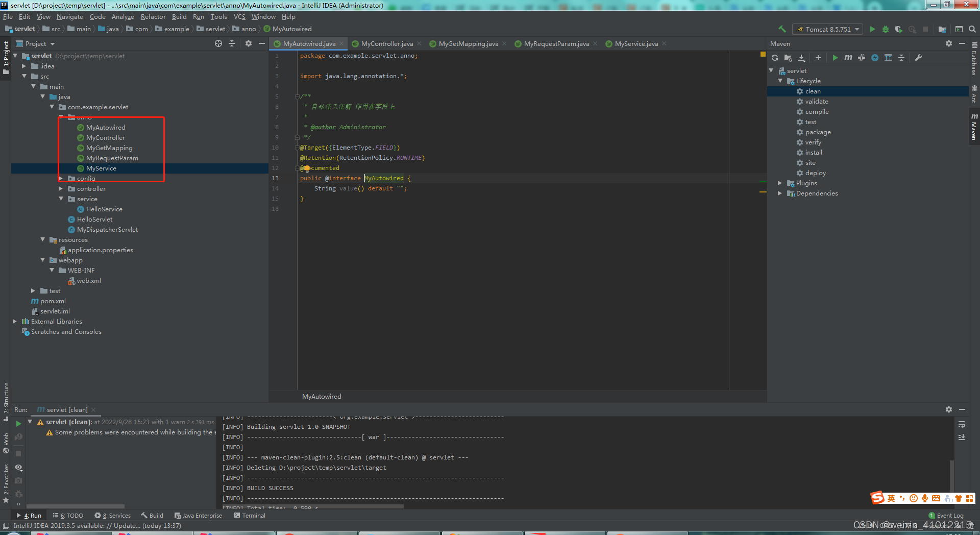The image size is (980, 535).
Task: Close the MyAutowired.java tab
Action: pos(341,43)
